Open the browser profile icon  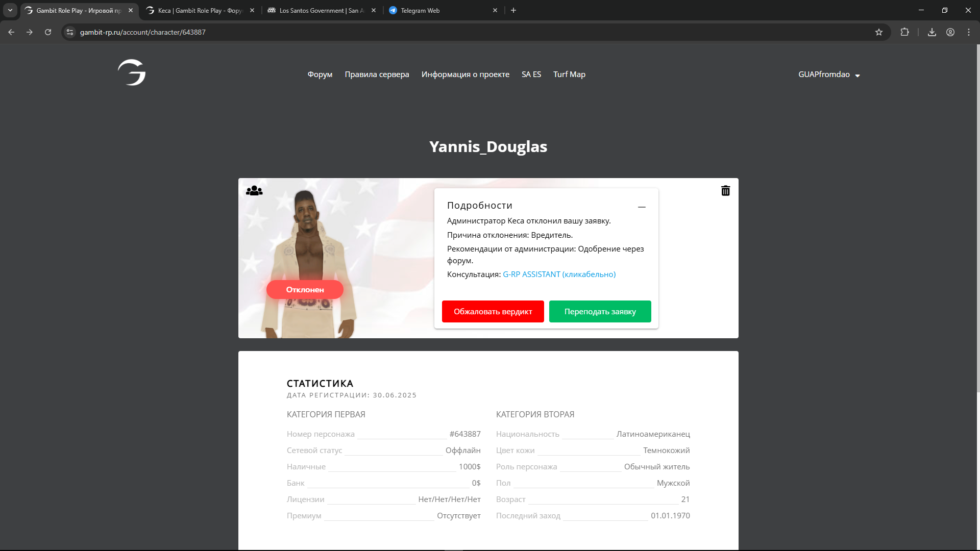[x=950, y=32]
